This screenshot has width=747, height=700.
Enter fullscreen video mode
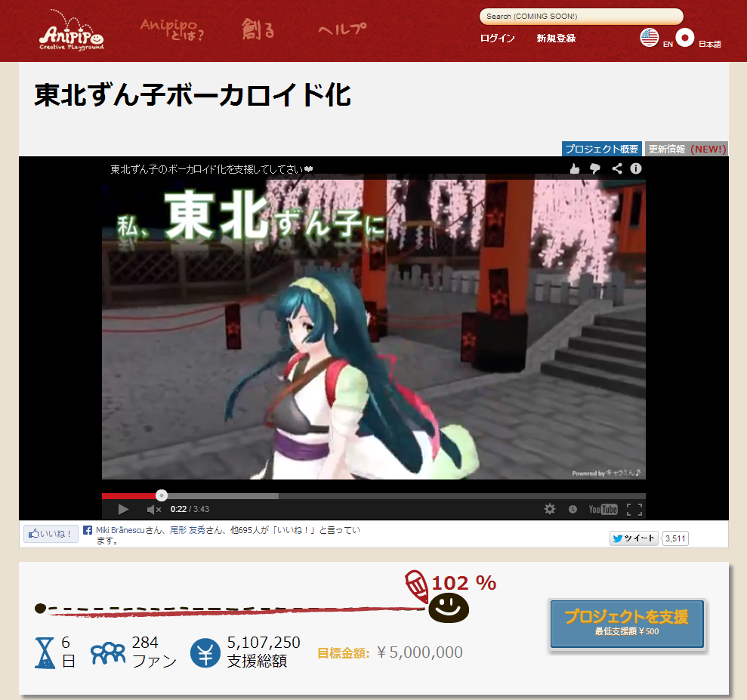(x=634, y=510)
